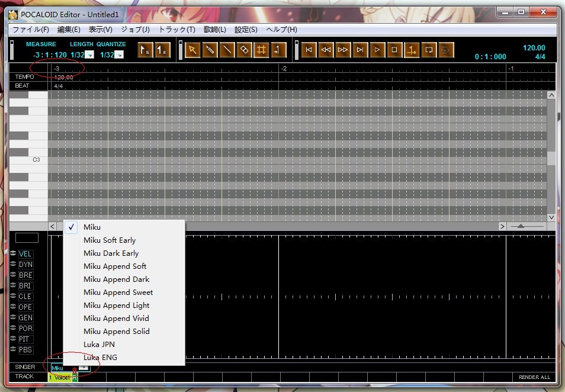The height and width of the screenshot is (392, 565).
Task: Toggle the grid display icon
Action: [261, 50]
